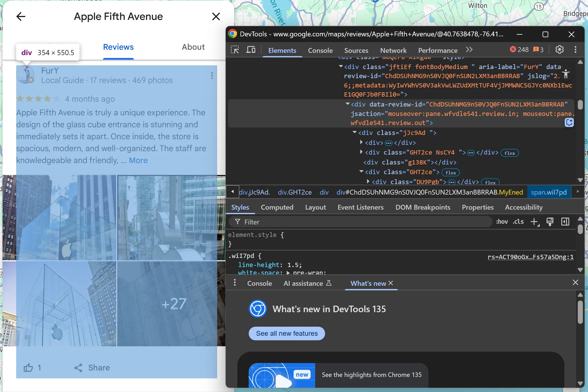Toggle computed styles sidebar pane icon

(565, 222)
